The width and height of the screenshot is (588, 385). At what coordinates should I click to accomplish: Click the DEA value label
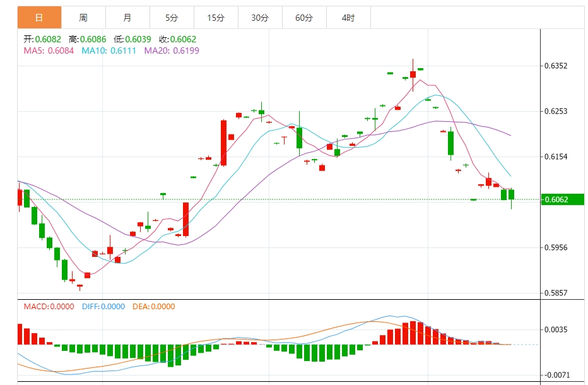click(x=153, y=307)
